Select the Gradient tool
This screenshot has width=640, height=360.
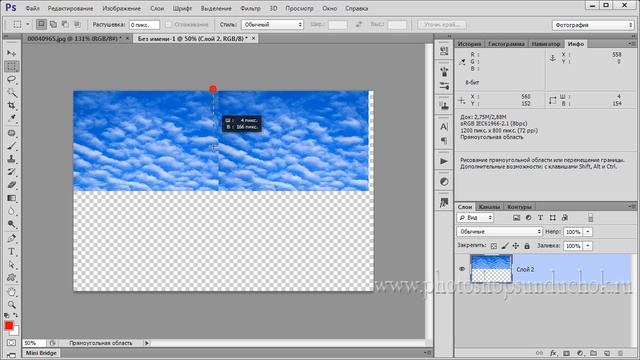pos(11,198)
